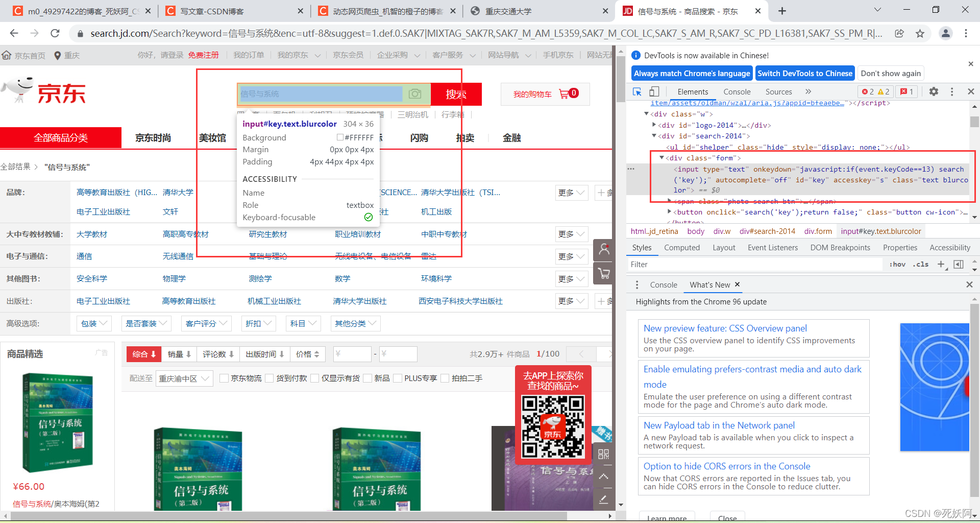Click Don't show again
This screenshot has height=523, width=980.
coord(891,74)
